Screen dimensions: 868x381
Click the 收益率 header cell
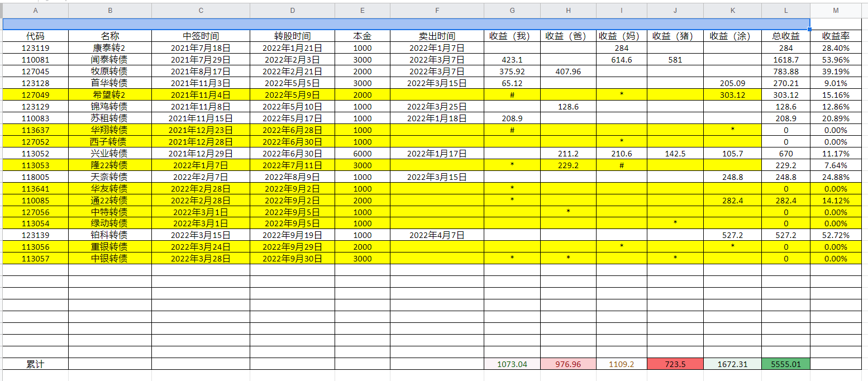coord(836,36)
